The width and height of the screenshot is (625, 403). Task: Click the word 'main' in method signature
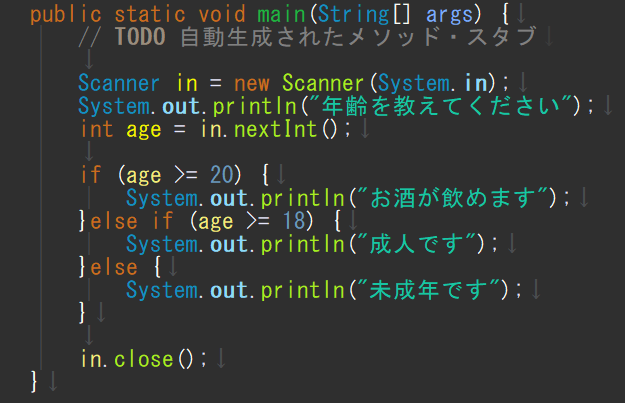[x=281, y=14]
